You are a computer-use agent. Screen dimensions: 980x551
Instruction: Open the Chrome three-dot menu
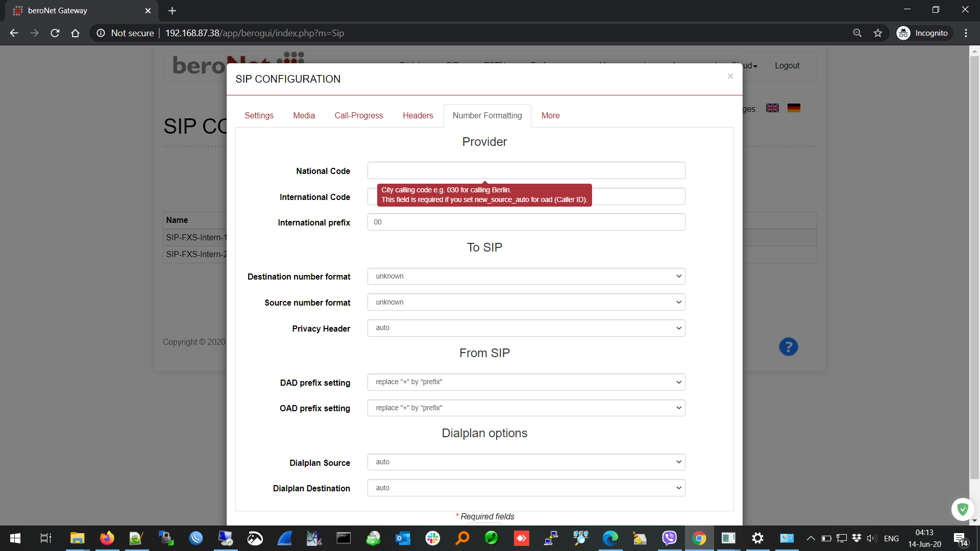966,33
